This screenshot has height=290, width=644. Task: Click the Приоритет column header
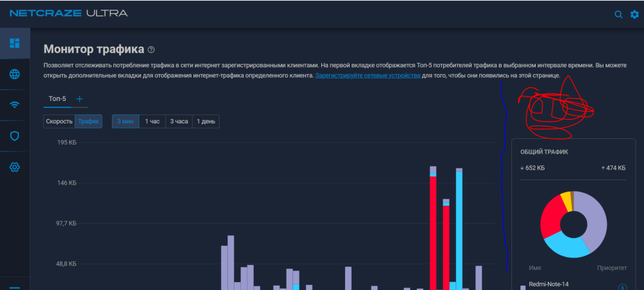point(612,268)
